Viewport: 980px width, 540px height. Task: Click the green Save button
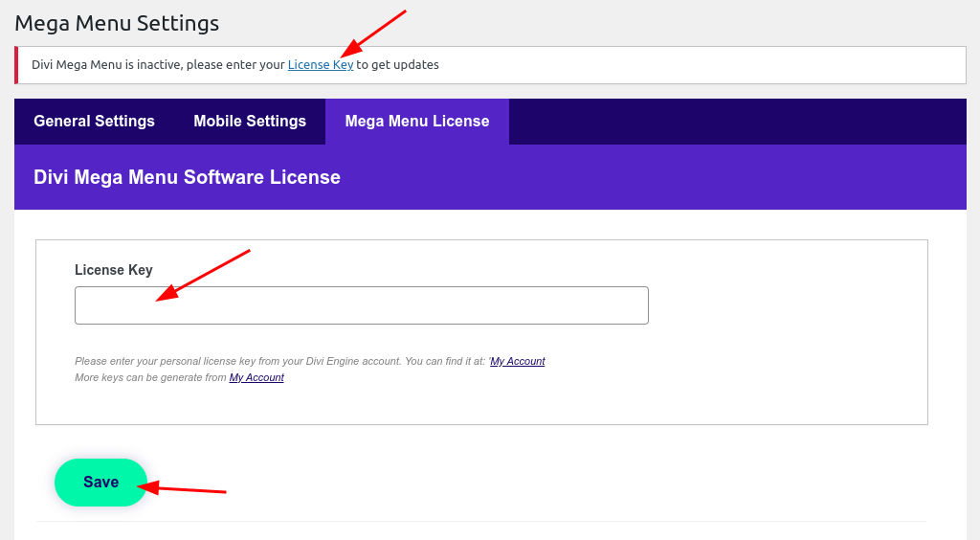point(100,482)
